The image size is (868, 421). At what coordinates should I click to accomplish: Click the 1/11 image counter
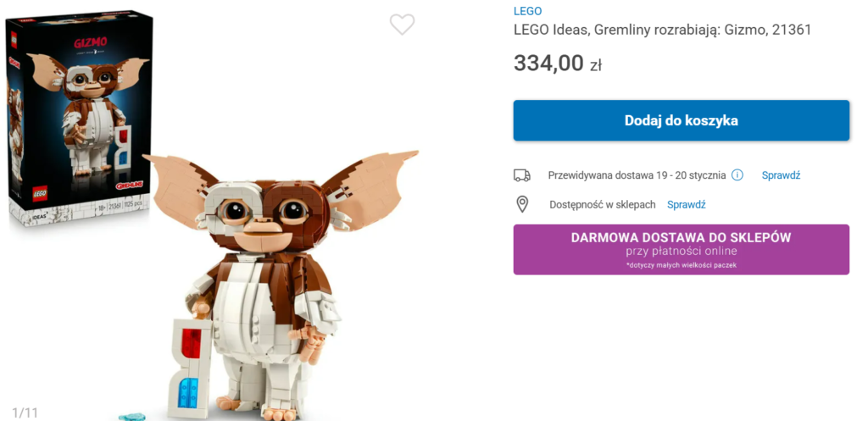(x=25, y=413)
